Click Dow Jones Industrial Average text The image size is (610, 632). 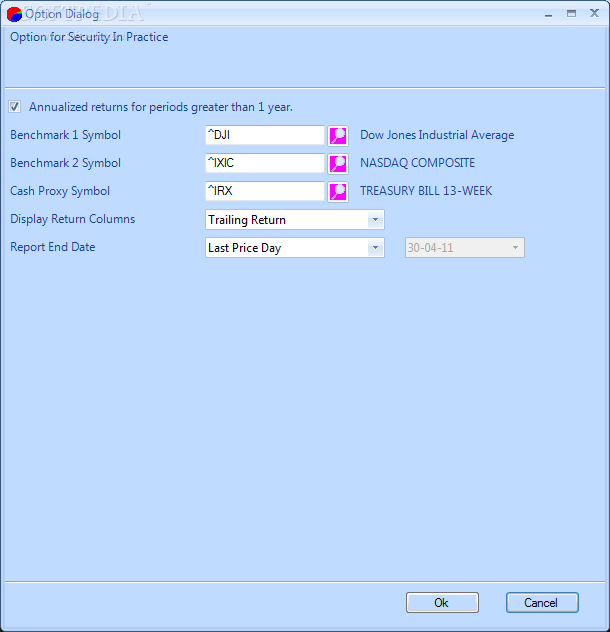point(437,135)
